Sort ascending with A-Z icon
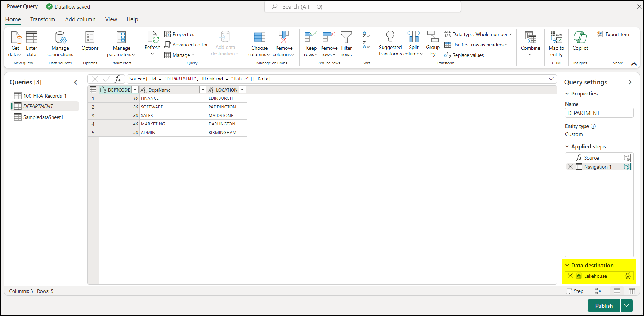Screen dimensions: 644x316 (x=366, y=34)
